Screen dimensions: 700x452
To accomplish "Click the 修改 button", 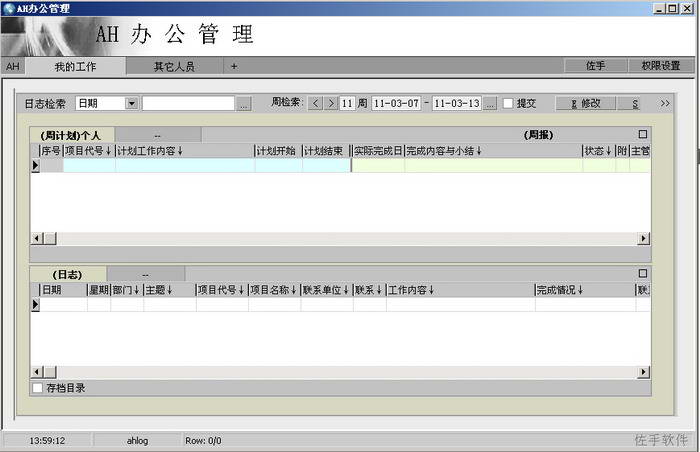I will [x=584, y=103].
